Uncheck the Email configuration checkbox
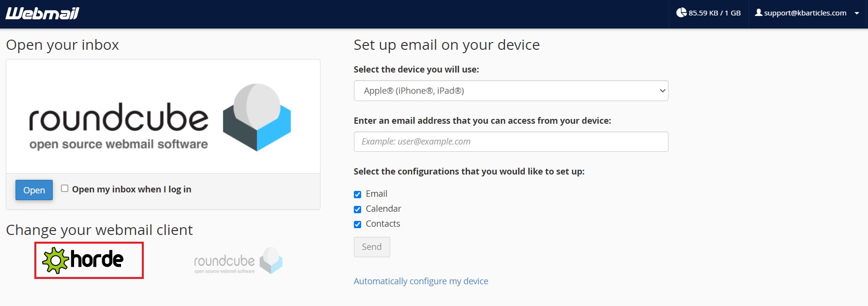 tap(357, 194)
